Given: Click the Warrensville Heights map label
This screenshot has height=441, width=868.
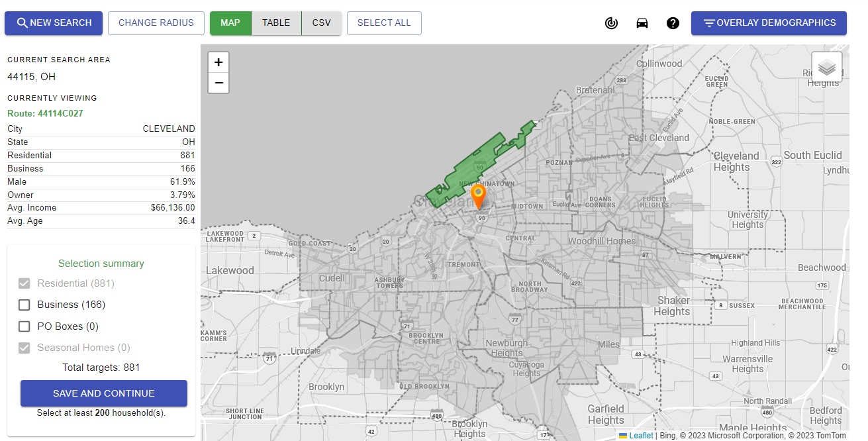Looking at the screenshot, I should tap(747, 364).
